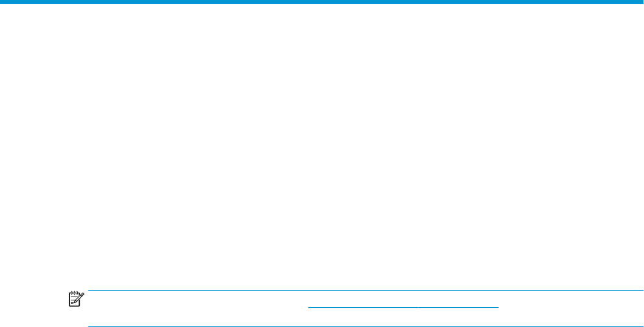Click the blank white page area
This screenshot has width=644, height=327.
[x=322, y=143]
